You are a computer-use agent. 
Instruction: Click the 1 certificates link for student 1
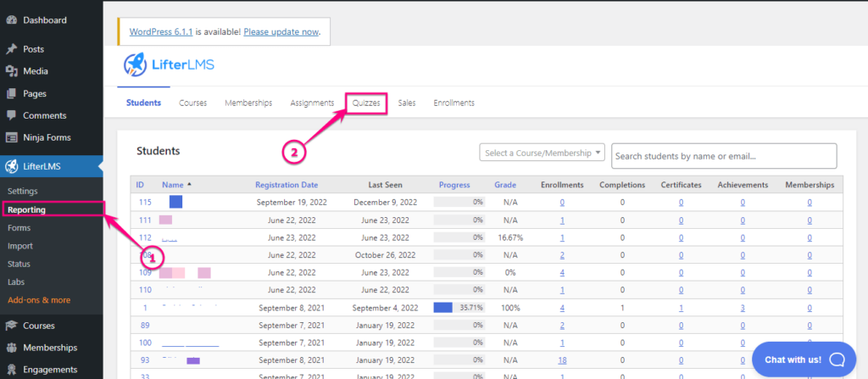pyautogui.click(x=681, y=308)
